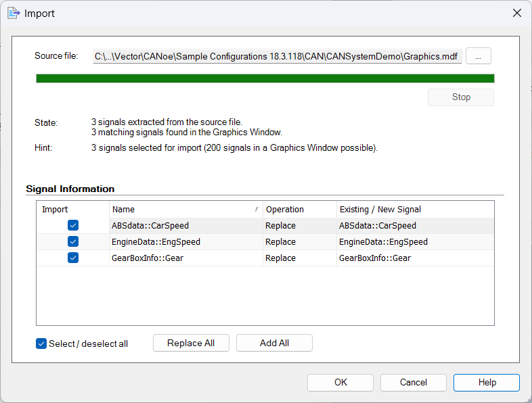Click the Existing / New Signal column header
The image size is (532, 403).
pos(416,210)
